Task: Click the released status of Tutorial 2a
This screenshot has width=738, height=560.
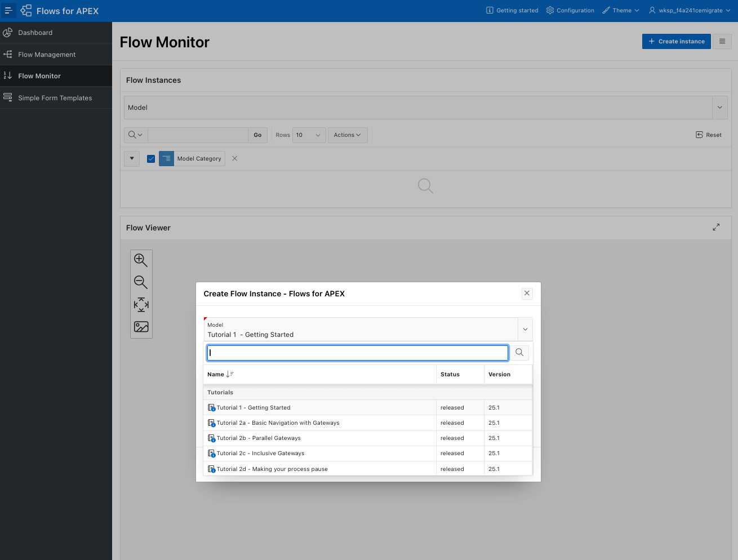Action: click(x=452, y=423)
